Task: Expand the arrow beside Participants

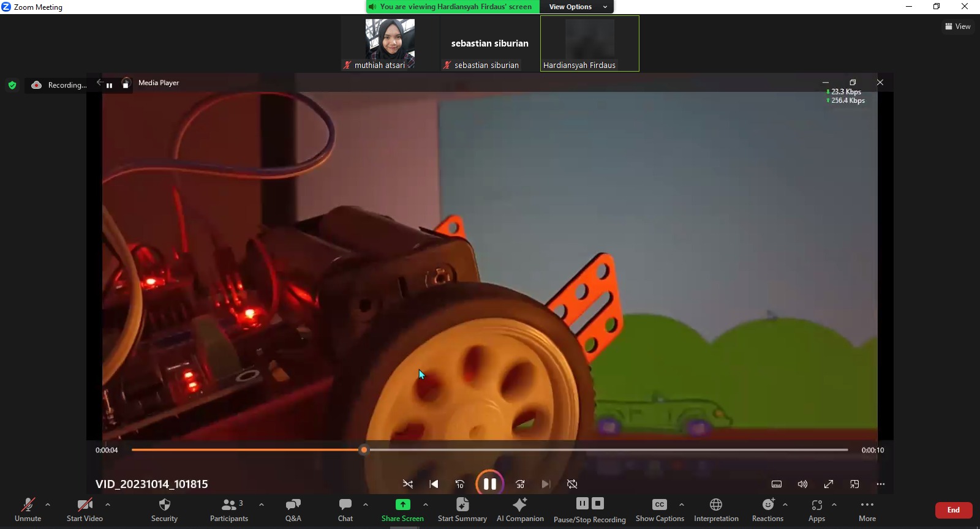Action: 262,505
